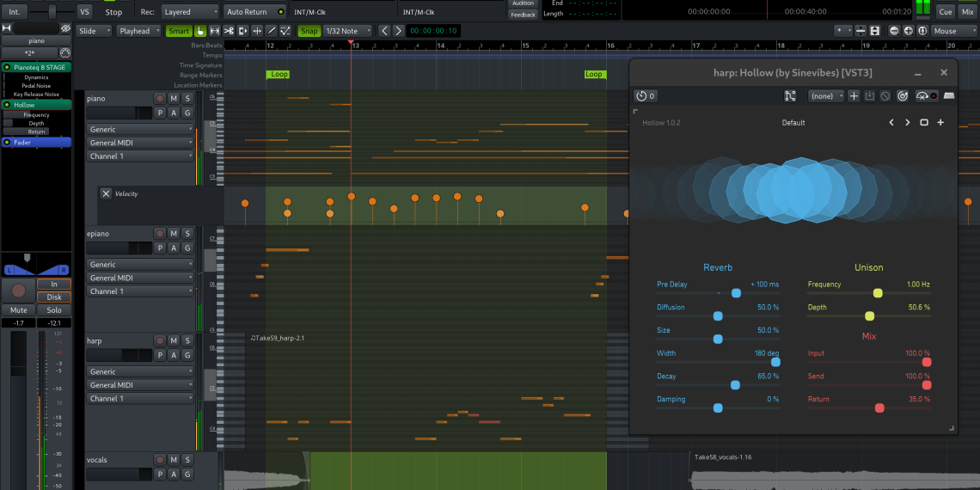Click the Auto Return button
The image size is (980, 490).
click(x=254, y=12)
